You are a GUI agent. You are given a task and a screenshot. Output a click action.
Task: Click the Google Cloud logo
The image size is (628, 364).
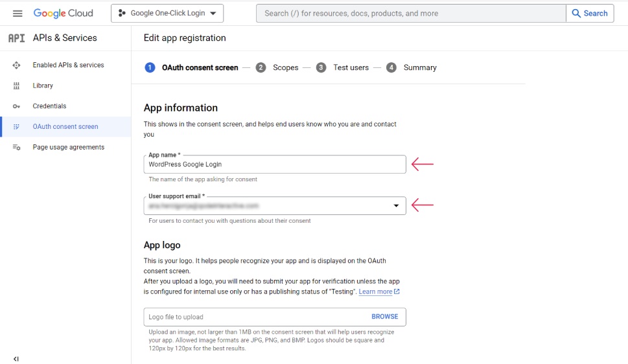coord(64,13)
